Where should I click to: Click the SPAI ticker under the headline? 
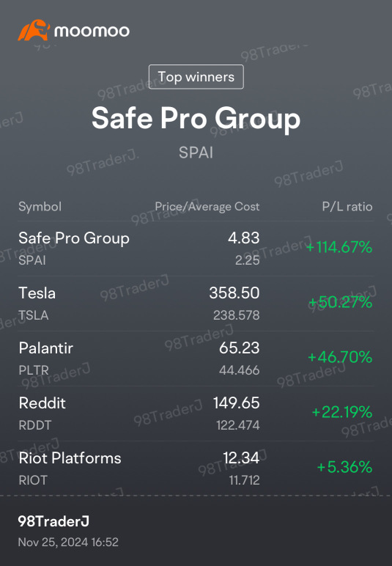click(196, 152)
